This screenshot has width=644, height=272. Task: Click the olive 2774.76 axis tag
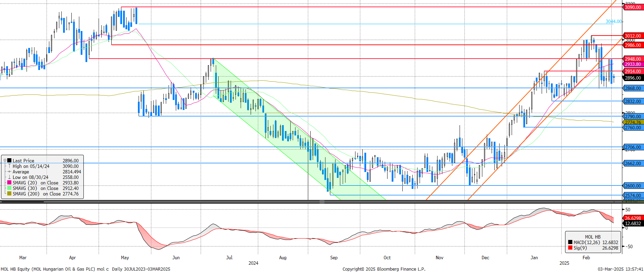point(633,122)
